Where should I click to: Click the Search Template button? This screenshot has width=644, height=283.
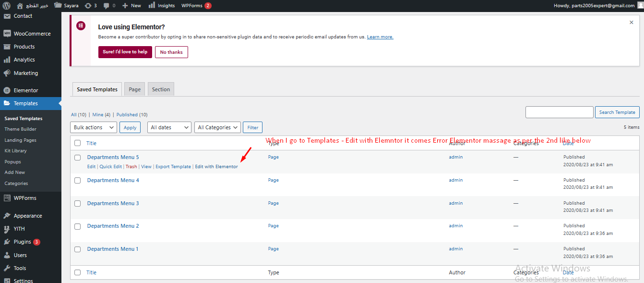tap(617, 112)
